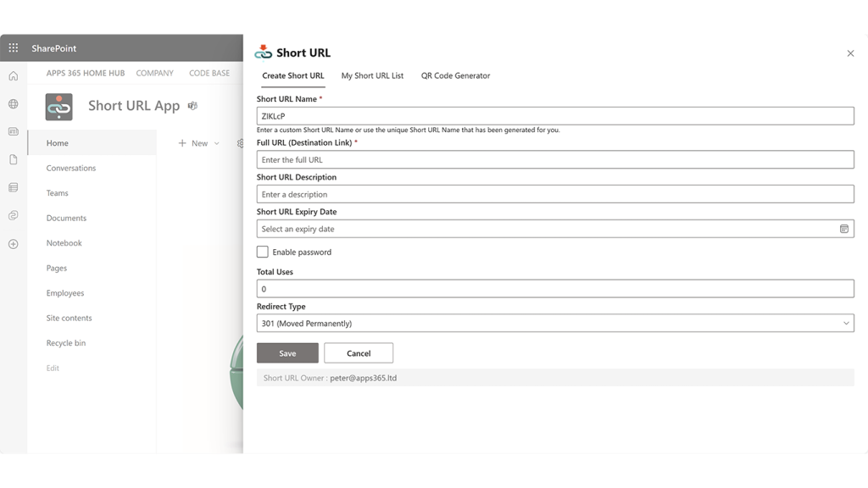This screenshot has width=868, height=488.
Task: Click the Short URL App site title
Action: tap(134, 106)
